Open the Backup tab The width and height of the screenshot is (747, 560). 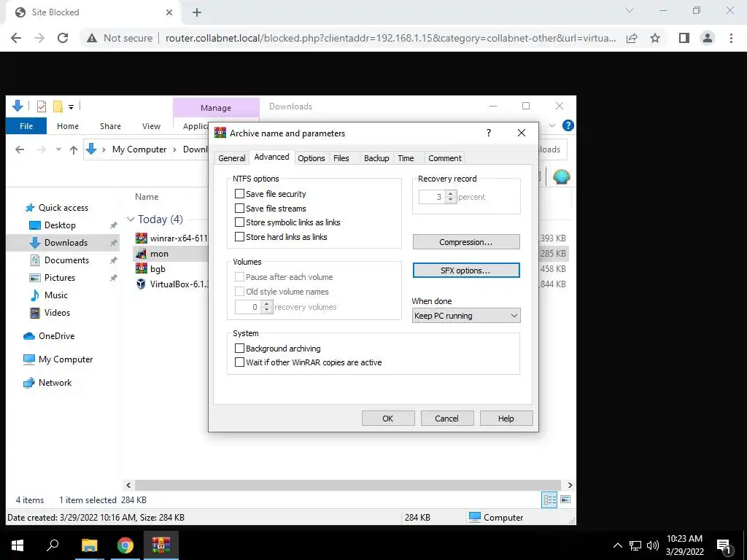[376, 158]
